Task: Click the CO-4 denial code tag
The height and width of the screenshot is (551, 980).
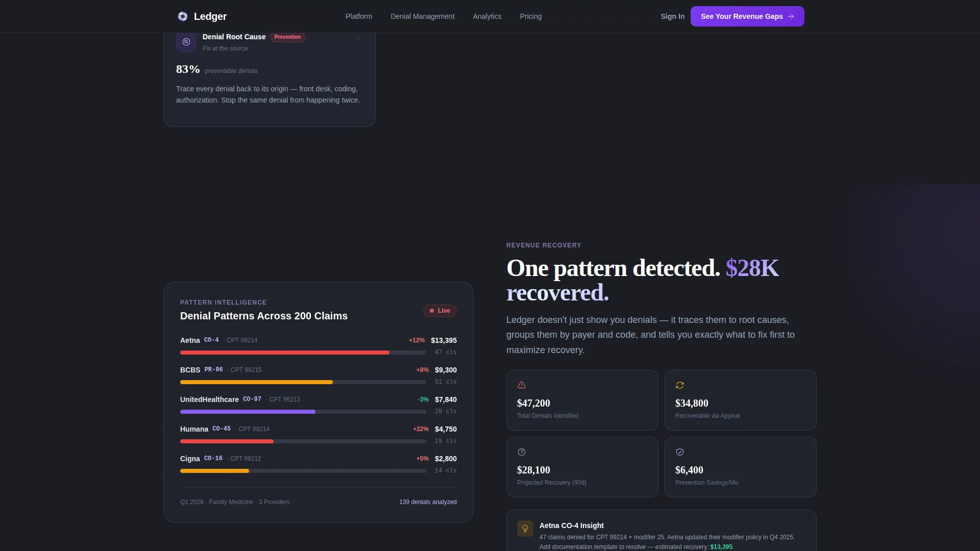Action: (x=211, y=340)
